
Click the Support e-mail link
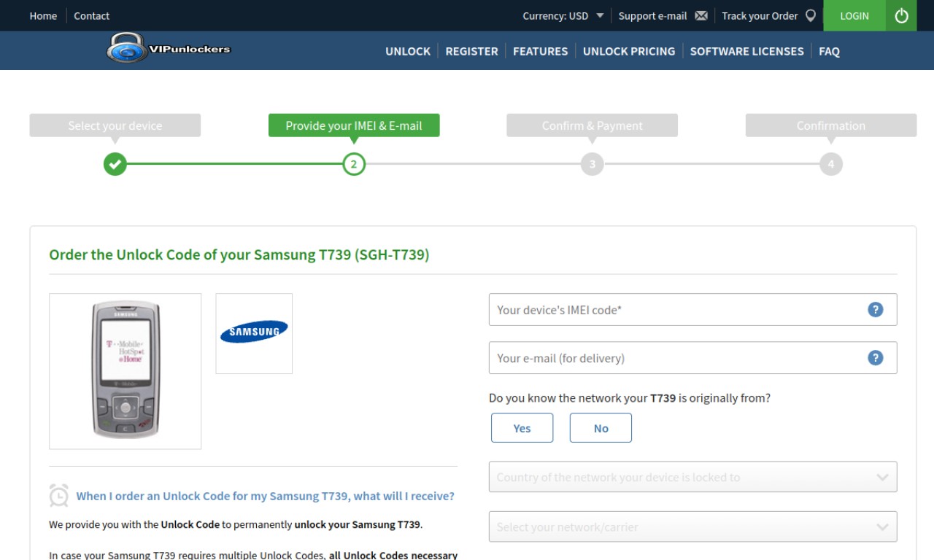click(652, 15)
